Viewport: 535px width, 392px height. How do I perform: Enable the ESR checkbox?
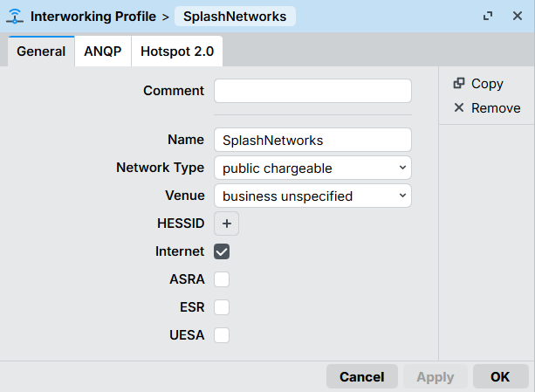click(x=222, y=307)
